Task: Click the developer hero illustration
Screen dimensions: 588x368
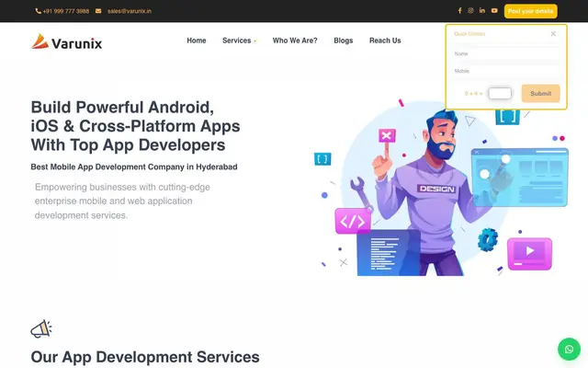Action: click(441, 188)
